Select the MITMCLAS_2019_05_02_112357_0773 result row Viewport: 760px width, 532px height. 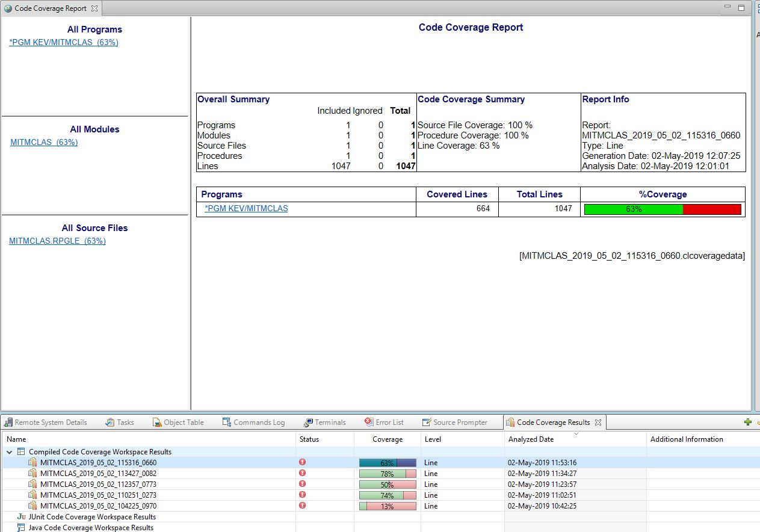coord(98,484)
